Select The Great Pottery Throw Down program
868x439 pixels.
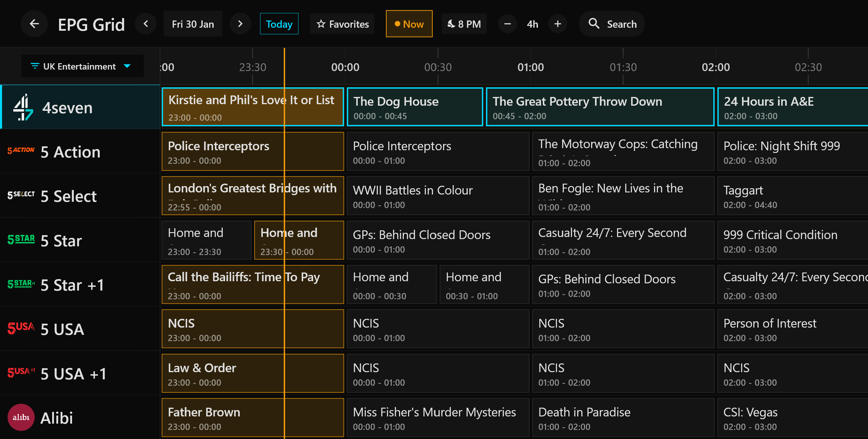tap(600, 107)
